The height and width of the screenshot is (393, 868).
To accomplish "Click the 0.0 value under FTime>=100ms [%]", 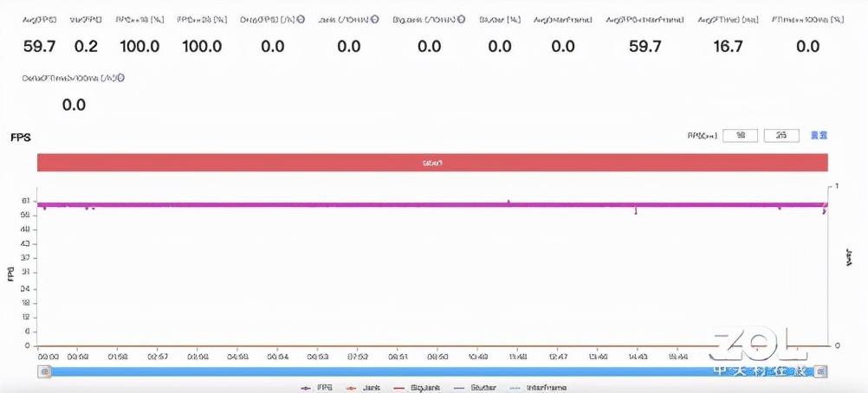I will (807, 46).
